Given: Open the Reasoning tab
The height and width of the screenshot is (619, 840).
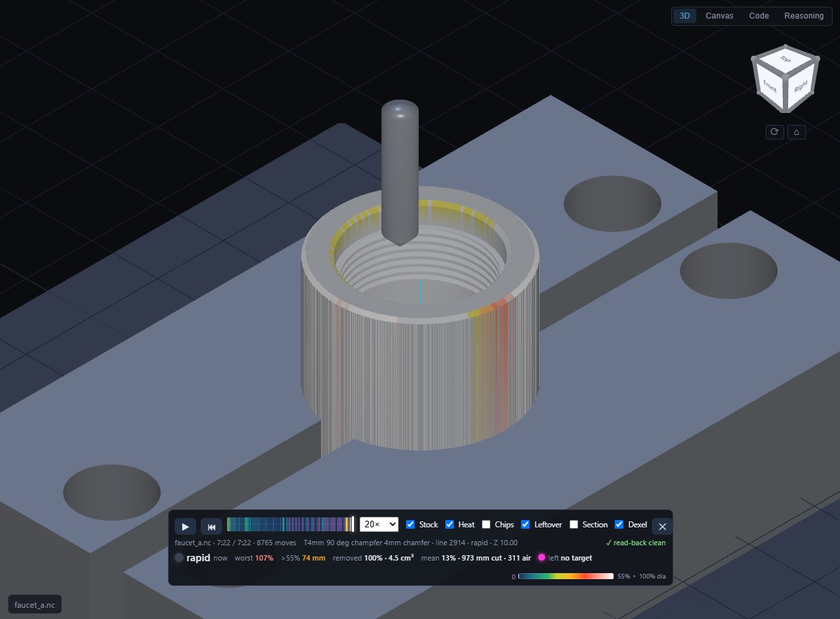Looking at the screenshot, I should (803, 16).
